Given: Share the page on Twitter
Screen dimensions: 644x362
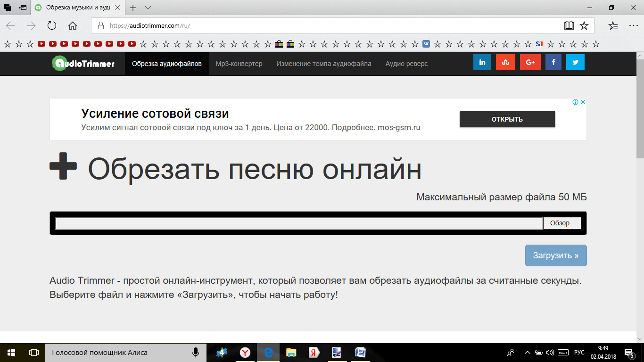Looking at the screenshot, I should pyautogui.click(x=575, y=62).
